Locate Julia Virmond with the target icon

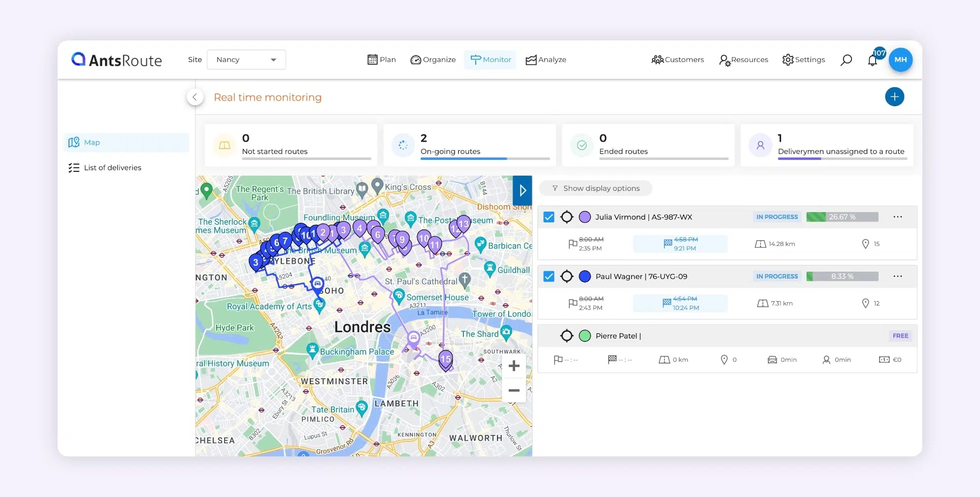(567, 217)
